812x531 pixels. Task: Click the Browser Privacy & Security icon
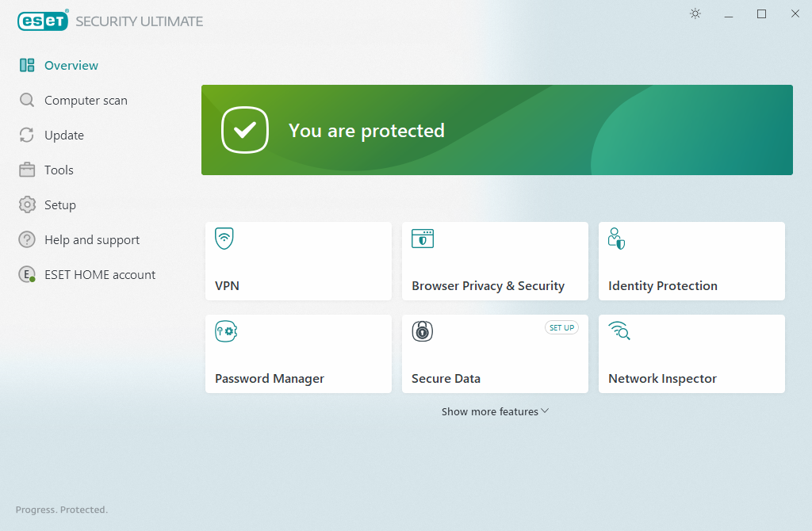click(x=422, y=239)
